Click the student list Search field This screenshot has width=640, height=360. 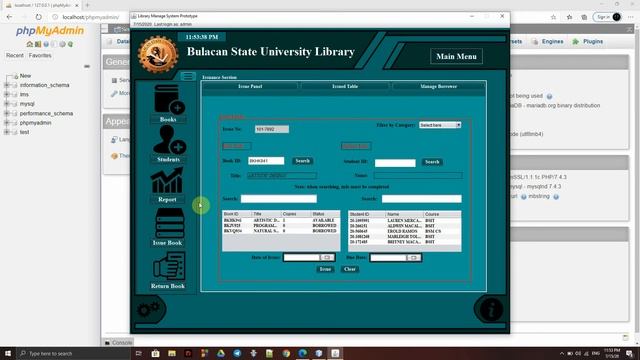click(x=422, y=199)
